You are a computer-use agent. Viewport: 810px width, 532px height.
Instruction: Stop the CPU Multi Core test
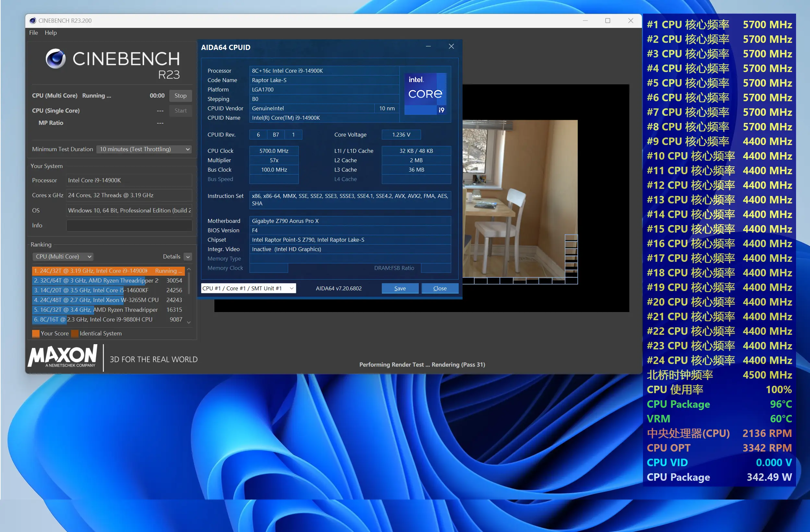(x=180, y=96)
